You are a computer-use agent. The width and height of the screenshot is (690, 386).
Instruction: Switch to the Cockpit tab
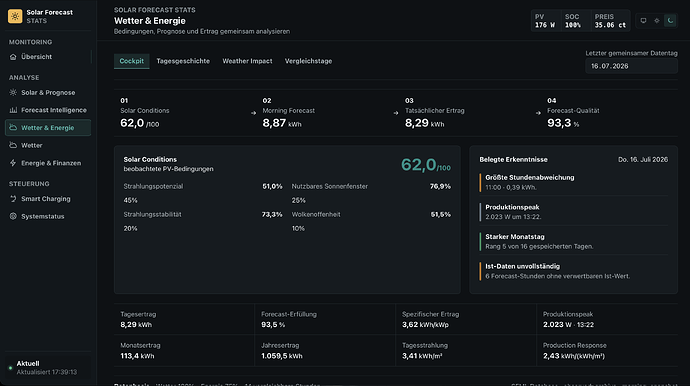point(132,61)
